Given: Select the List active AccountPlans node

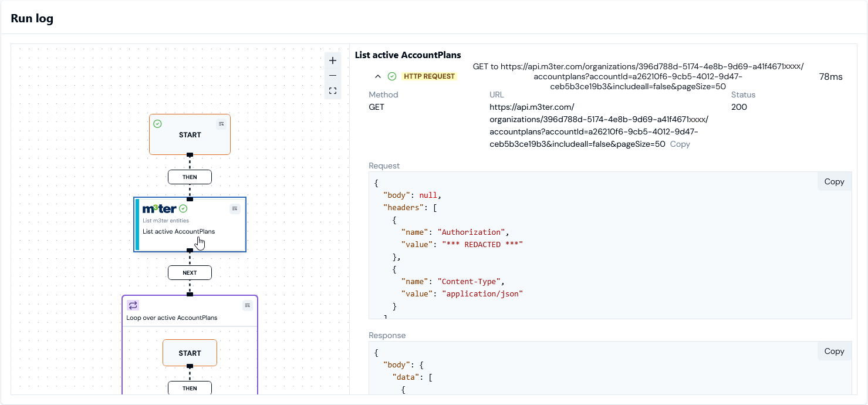Looking at the screenshot, I should point(190,224).
